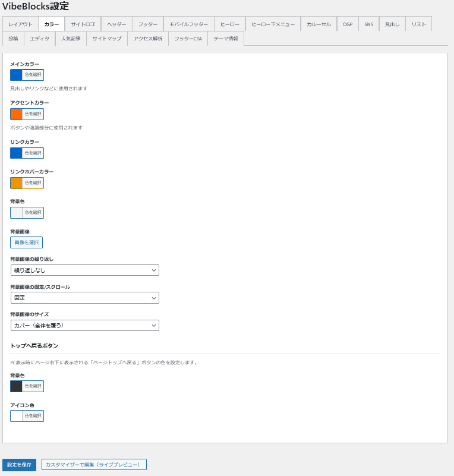Open the SNS settings tab

tap(369, 24)
